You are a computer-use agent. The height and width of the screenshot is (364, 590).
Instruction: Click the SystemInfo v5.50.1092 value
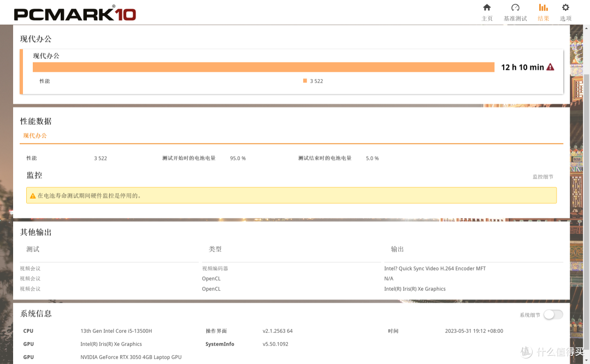pos(275,344)
